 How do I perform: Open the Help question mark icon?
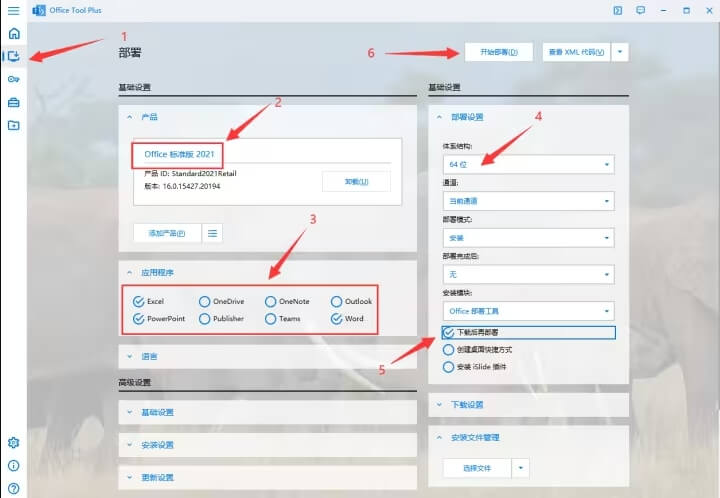(x=14, y=488)
